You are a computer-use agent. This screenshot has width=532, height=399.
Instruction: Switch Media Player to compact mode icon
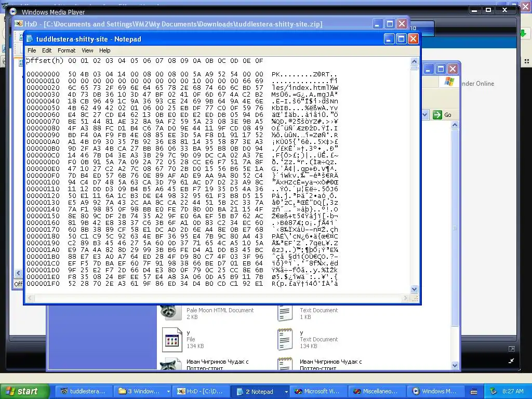[x=512, y=361]
